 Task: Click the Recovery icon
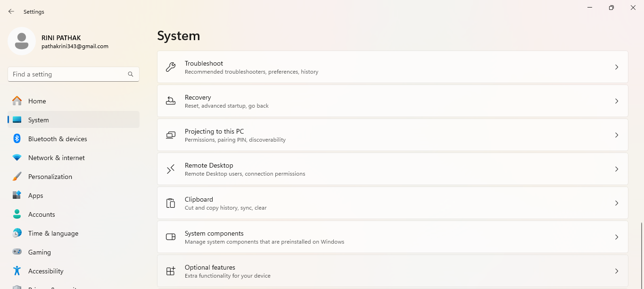click(171, 101)
